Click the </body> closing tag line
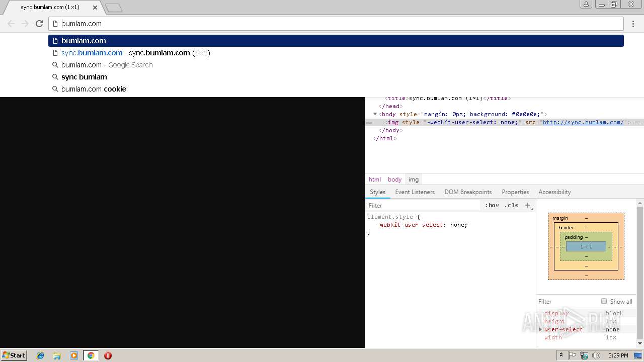644x362 pixels. point(390,130)
